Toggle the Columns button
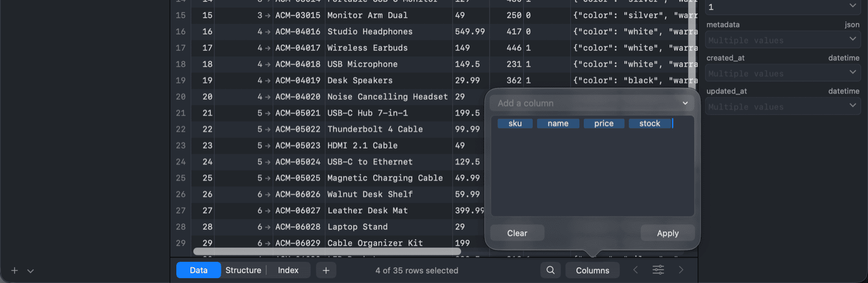868x283 pixels. (x=592, y=270)
